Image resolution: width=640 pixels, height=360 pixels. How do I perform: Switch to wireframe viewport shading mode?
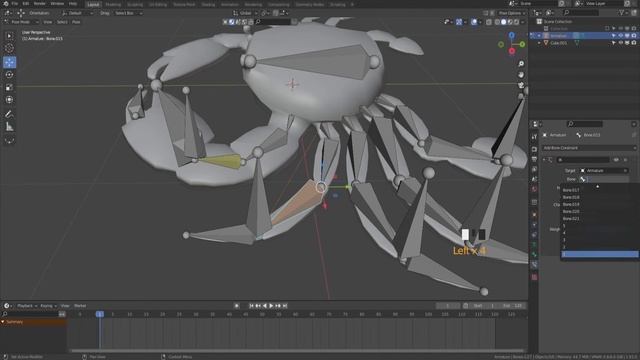pos(497,22)
